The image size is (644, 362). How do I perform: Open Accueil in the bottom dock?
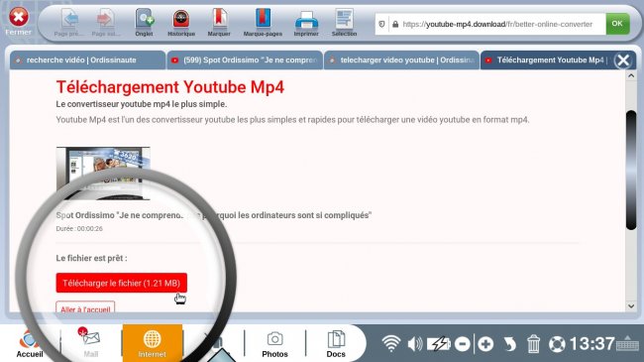(x=30, y=344)
